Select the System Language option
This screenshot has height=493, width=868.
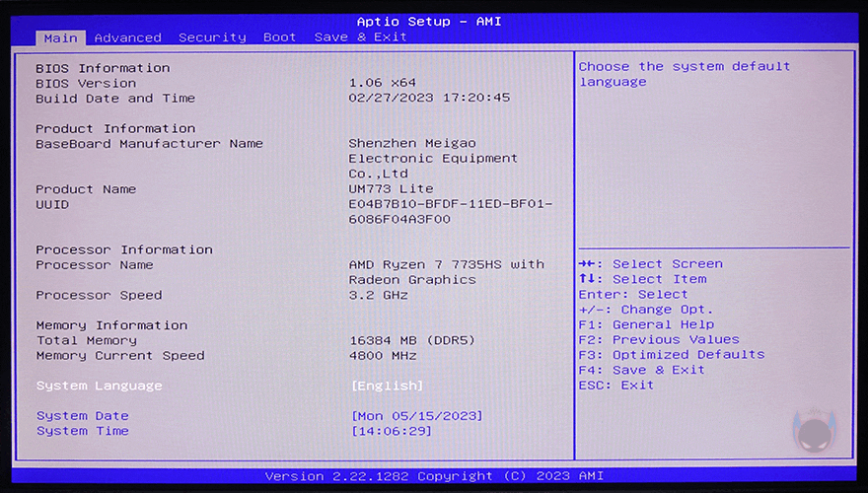[x=99, y=386]
